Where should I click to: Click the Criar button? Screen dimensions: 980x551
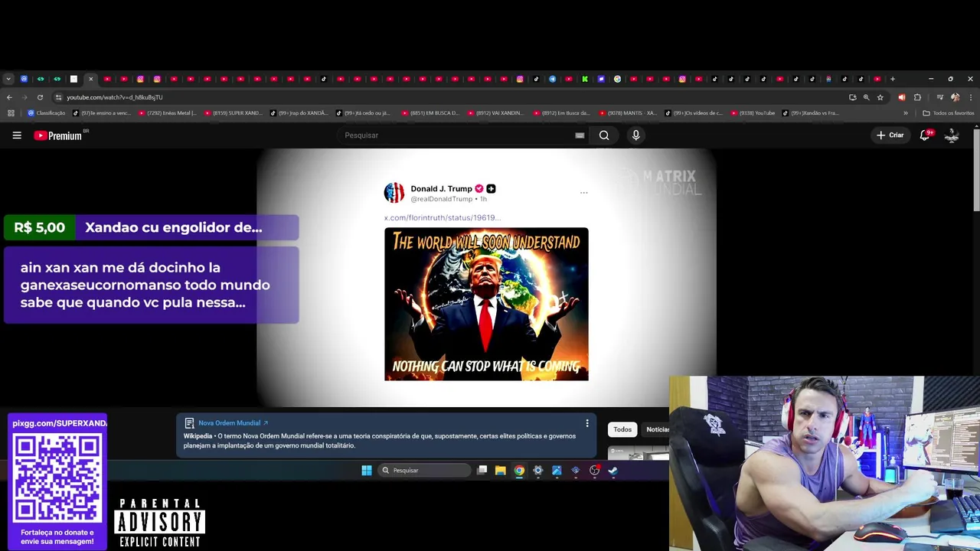[x=890, y=135]
